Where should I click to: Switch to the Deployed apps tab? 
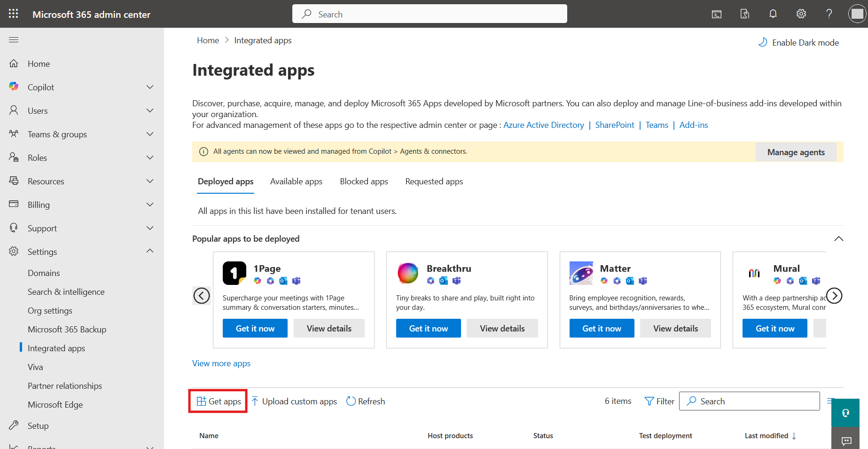click(x=226, y=181)
